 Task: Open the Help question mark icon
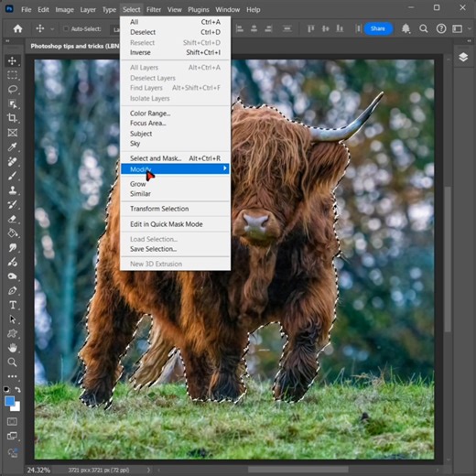click(441, 28)
